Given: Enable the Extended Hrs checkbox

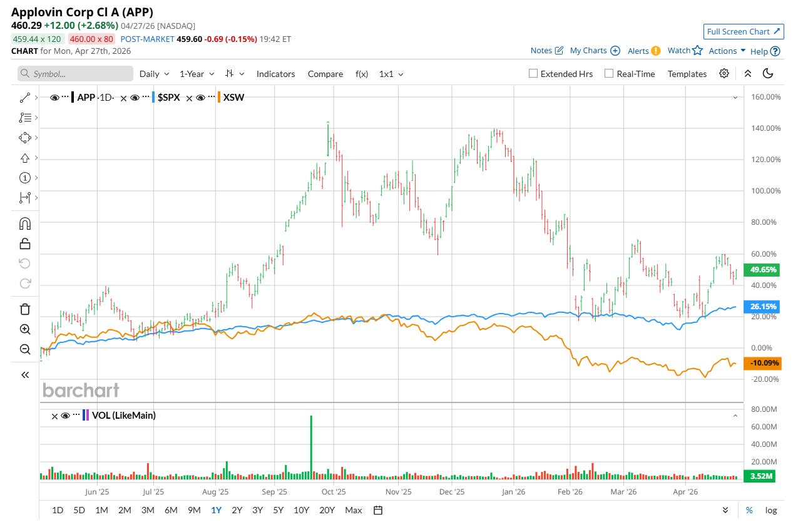Looking at the screenshot, I should (x=533, y=73).
